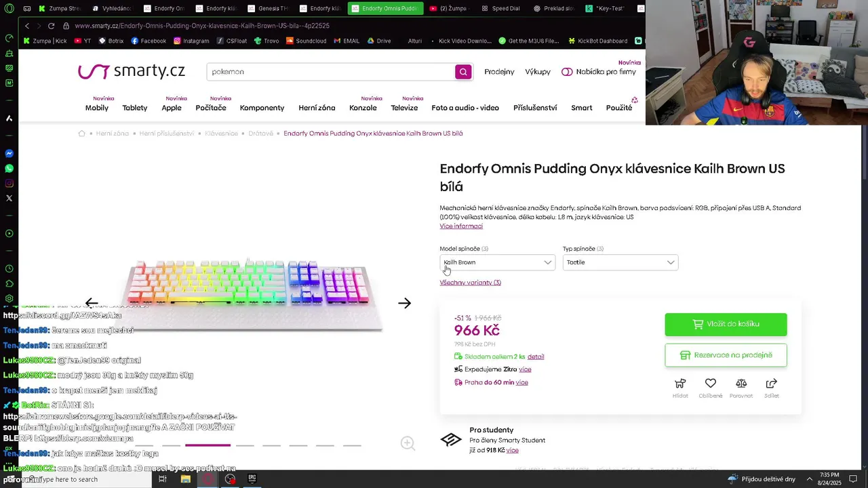Add product to Oblíbené heart icon
The image size is (868, 488).
[711, 384]
